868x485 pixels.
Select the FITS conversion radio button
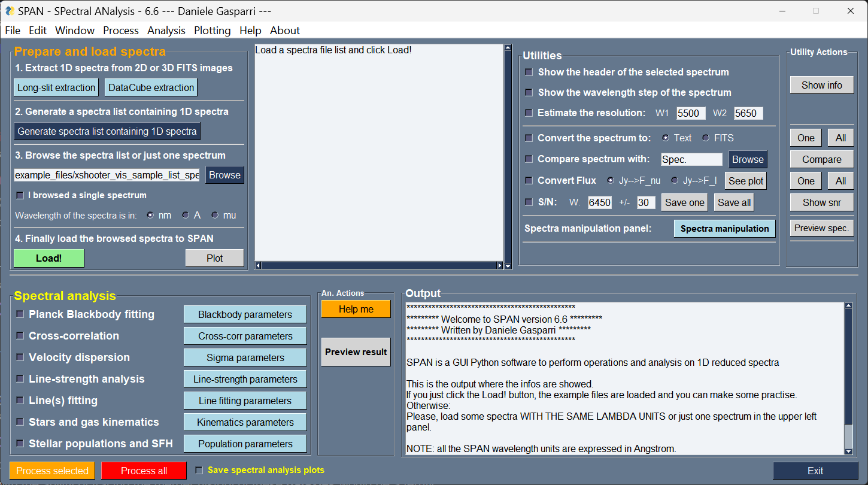point(706,138)
